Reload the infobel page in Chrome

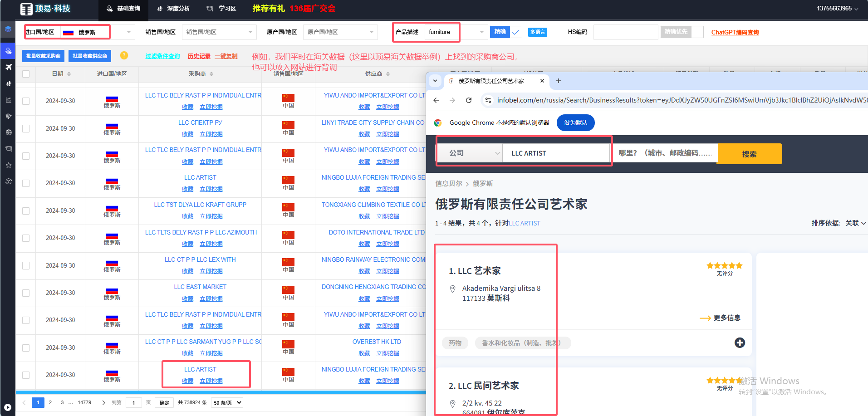[x=469, y=100]
